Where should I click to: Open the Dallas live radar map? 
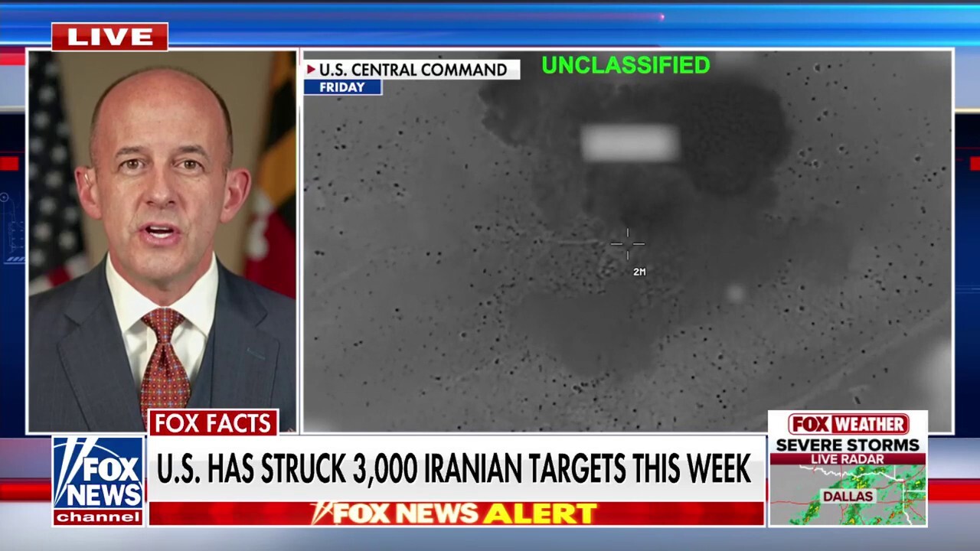tap(848, 495)
